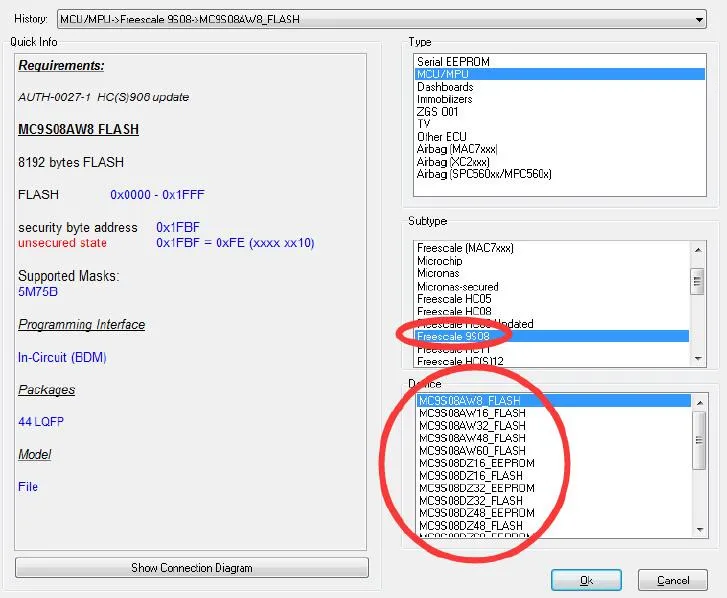Viewport: 727px width, 598px height.
Task: Click the blue File text under Model
Action: point(28,487)
